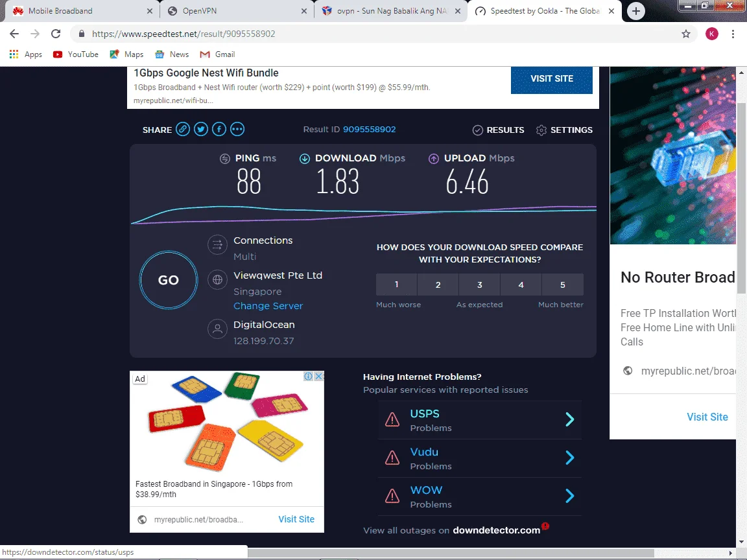Expand Vudu problems chevron
The width and height of the screenshot is (747, 560).
(x=570, y=458)
